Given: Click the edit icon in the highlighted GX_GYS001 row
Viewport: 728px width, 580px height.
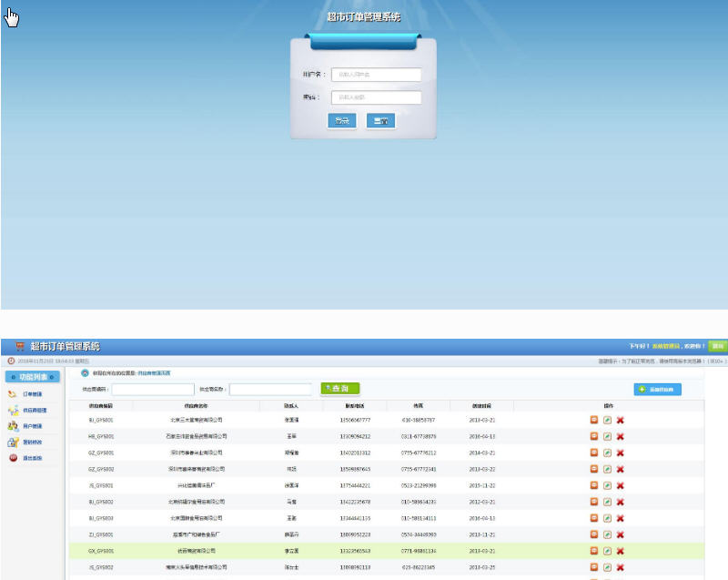Looking at the screenshot, I should click(x=607, y=551).
